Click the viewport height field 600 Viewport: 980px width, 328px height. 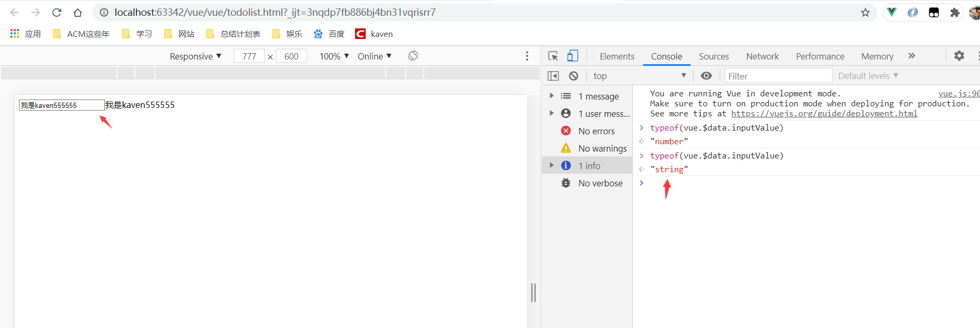click(291, 56)
